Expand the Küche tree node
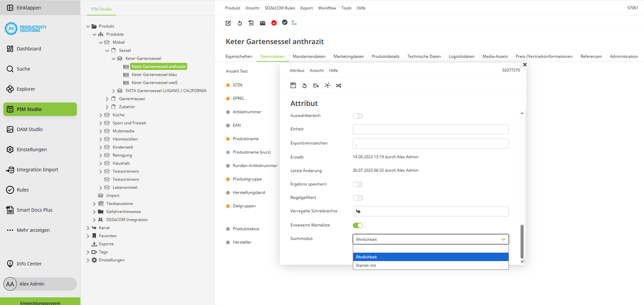This screenshot has height=305, width=644. coord(101,115)
